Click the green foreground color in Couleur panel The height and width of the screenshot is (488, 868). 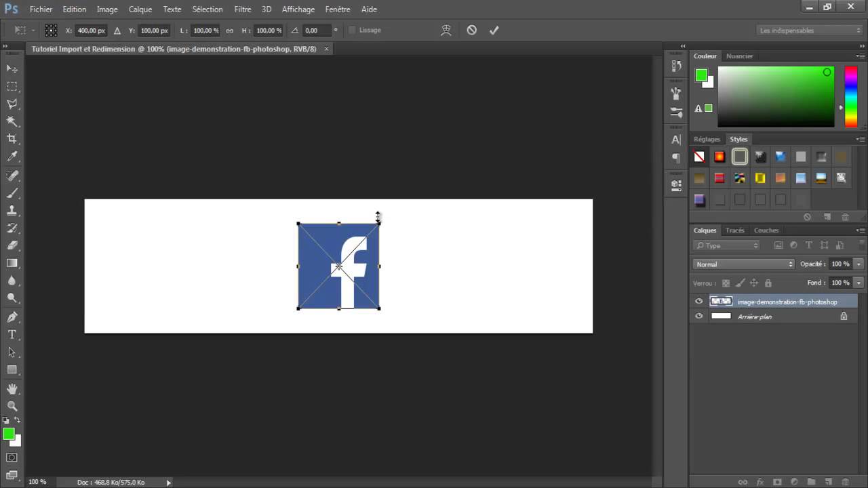[x=701, y=75]
